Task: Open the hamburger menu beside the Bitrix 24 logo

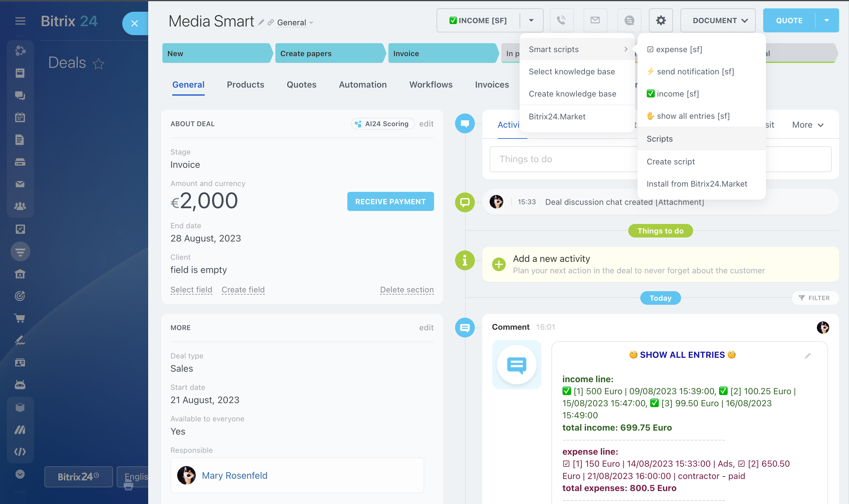Action: click(20, 21)
